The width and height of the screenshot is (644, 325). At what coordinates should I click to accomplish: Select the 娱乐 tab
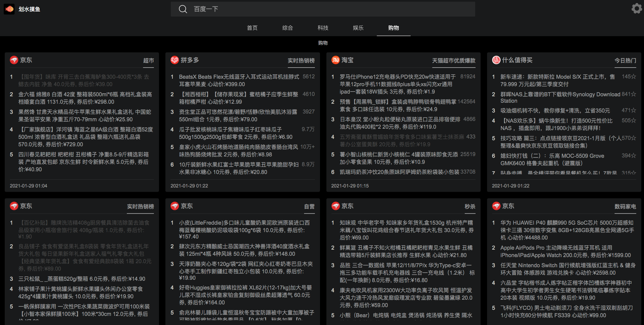click(358, 28)
